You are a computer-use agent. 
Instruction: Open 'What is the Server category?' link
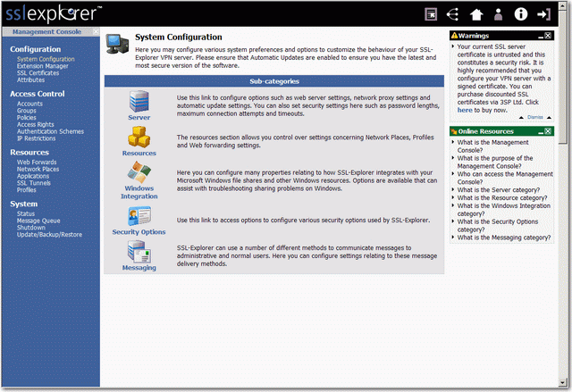point(499,190)
